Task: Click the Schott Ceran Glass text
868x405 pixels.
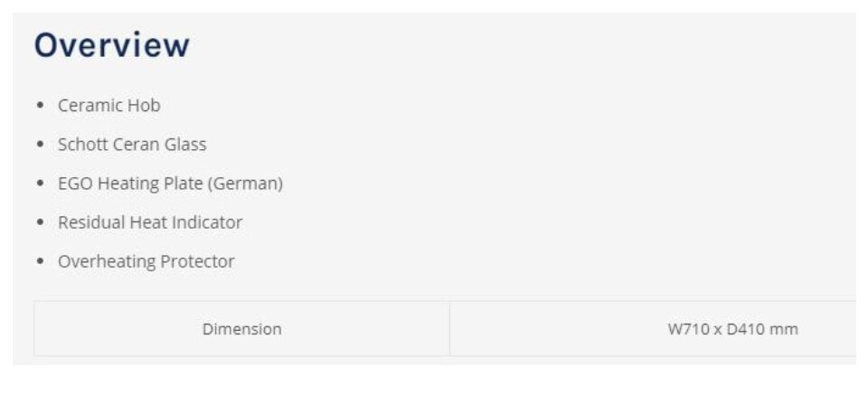Action: coord(132,145)
